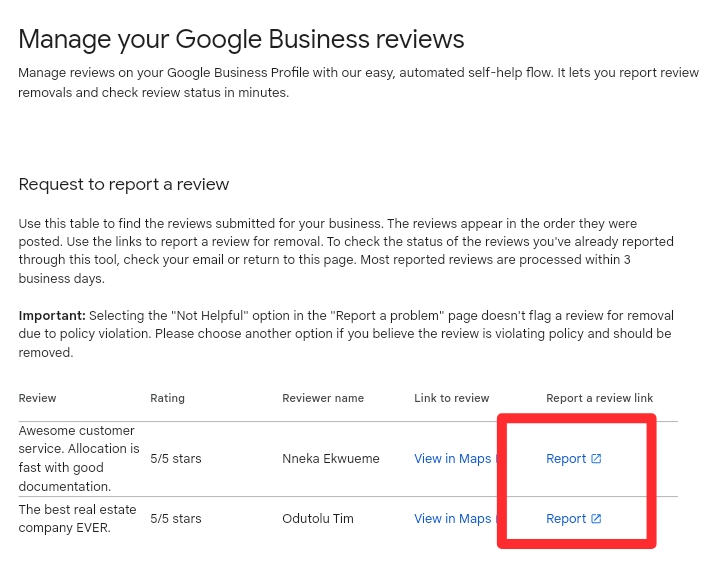Image resolution: width=720 pixels, height=586 pixels.
Task: Click the 'Report a review link' column header
Action: 599,398
